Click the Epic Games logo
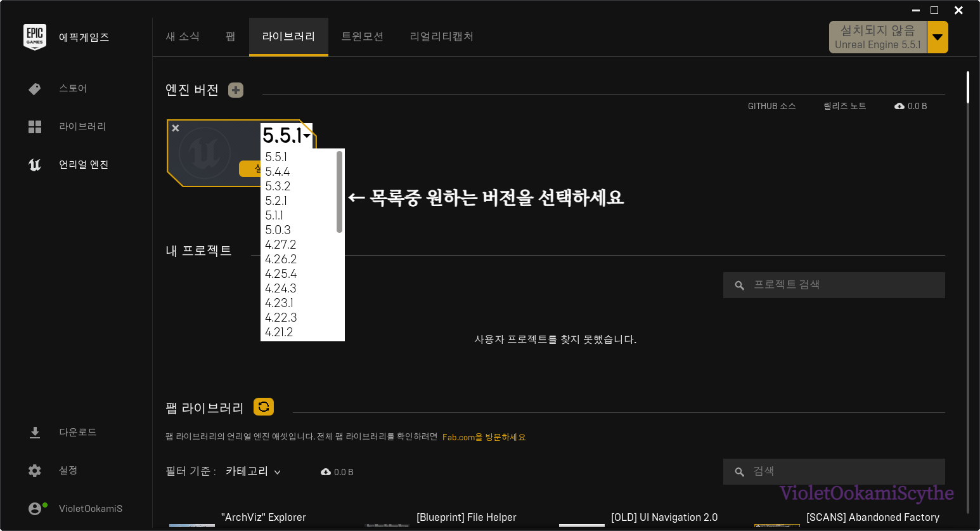This screenshot has height=531, width=980. point(35,37)
